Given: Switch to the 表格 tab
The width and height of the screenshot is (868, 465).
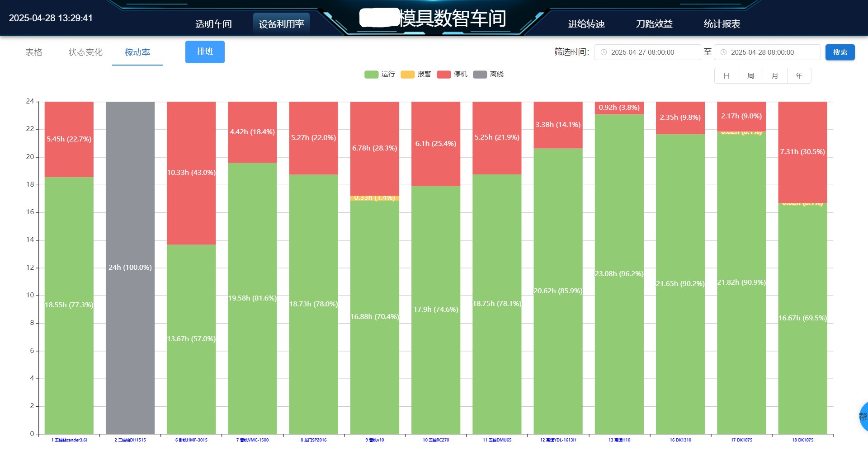Looking at the screenshot, I should 34,52.
